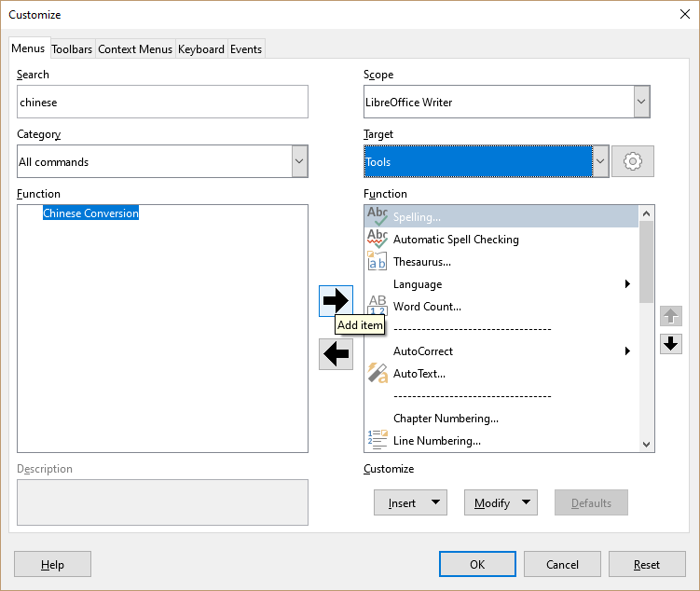
Task: Open the Scope dropdown
Action: tap(640, 102)
